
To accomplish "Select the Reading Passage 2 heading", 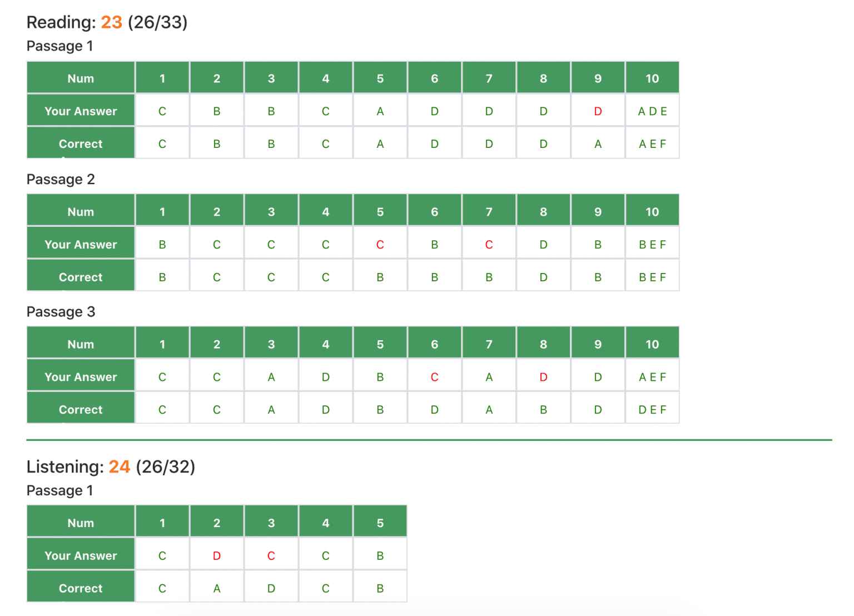I will click(x=61, y=180).
